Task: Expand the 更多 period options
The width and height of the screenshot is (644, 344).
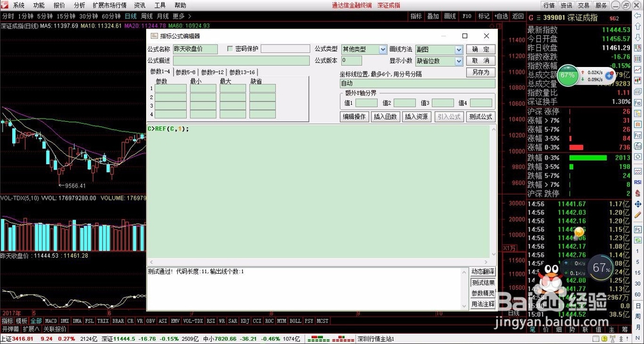Action: click(181, 16)
